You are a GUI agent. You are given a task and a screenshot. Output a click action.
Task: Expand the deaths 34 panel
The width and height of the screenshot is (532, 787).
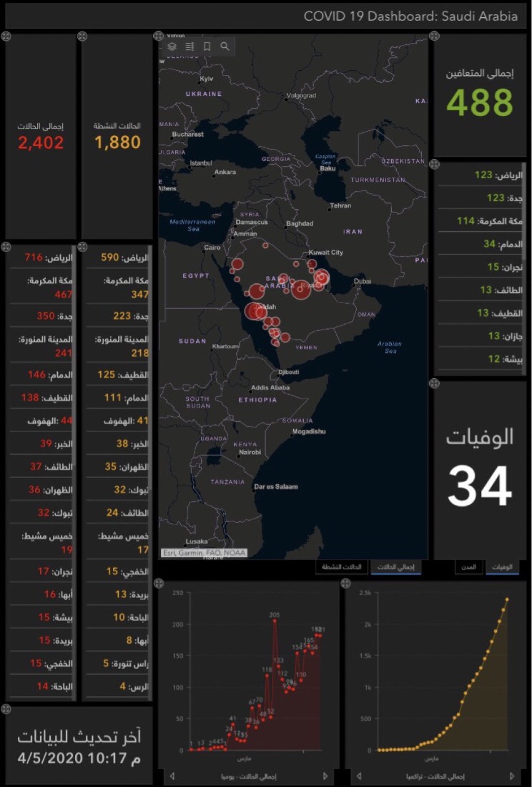pyautogui.click(x=434, y=384)
